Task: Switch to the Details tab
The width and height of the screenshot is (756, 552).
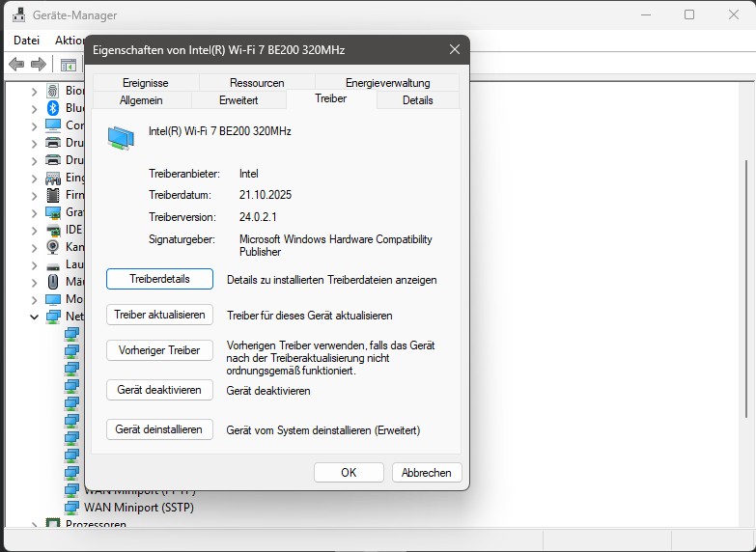Action: pos(417,100)
